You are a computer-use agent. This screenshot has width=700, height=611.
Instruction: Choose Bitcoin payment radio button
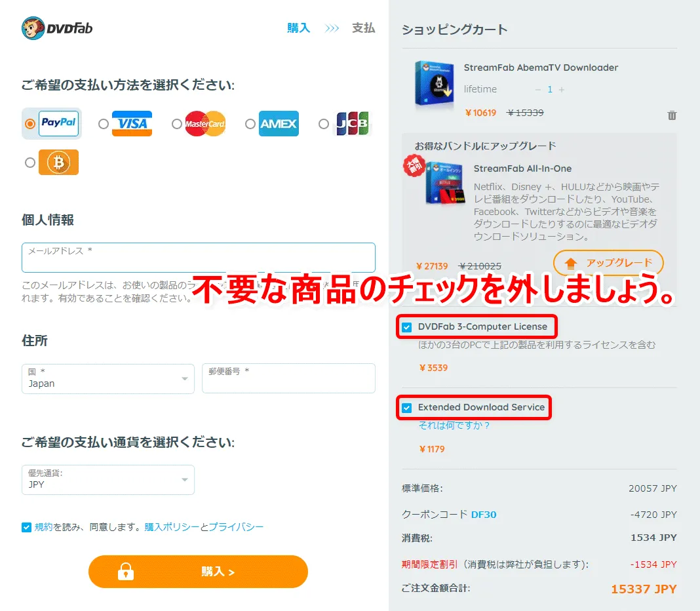(x=30, y=163)
